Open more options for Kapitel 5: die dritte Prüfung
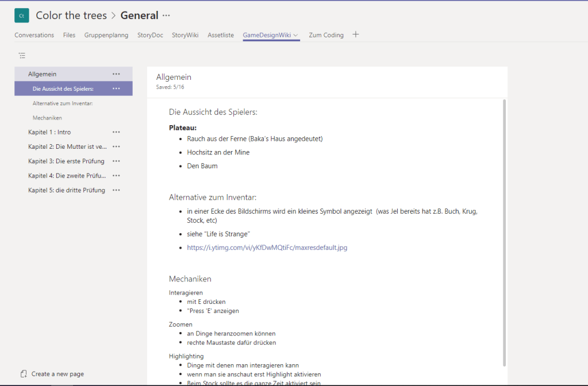This screenshot has width=588, height=386. point(116,190)
